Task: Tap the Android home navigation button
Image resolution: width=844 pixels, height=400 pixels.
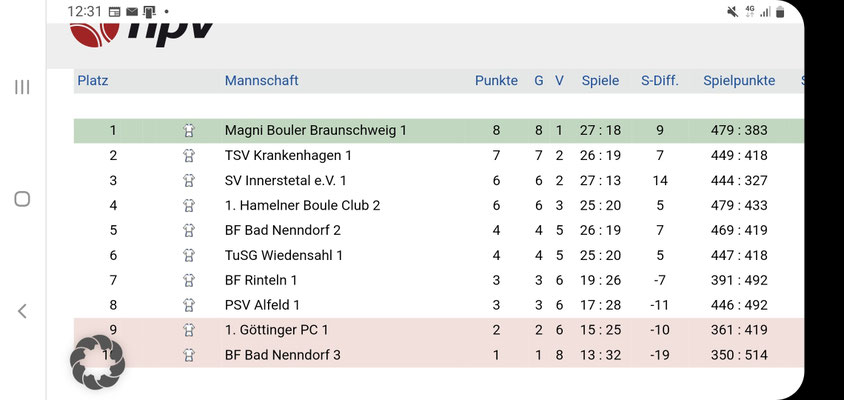Action: pyautogui.click(x=22, y=199)
